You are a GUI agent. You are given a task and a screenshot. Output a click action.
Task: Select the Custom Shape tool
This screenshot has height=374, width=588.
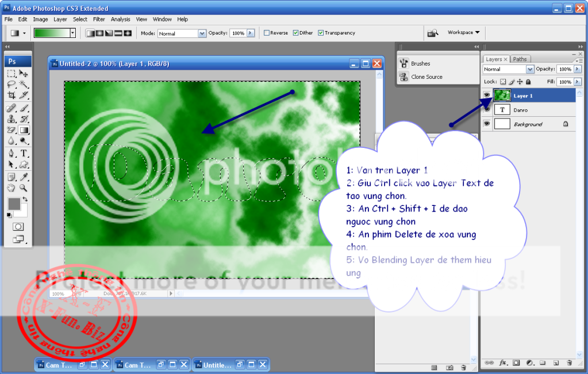pyautogui.click(x=24, y=165)
